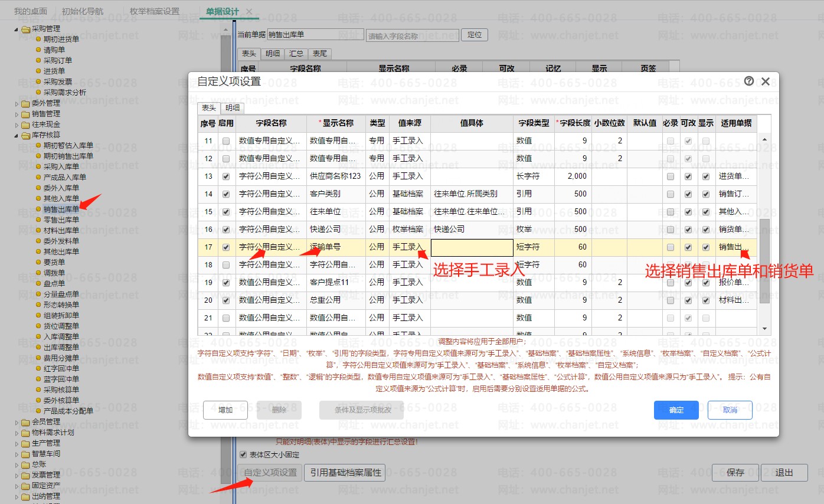
Task: Open the 明细 tab in 自定义项设置 dialog
Action: [232, 108]
